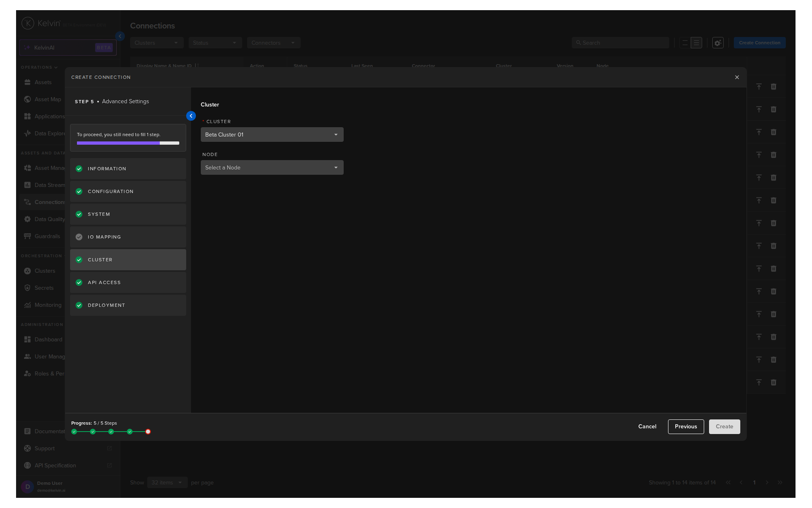Collapse the wizard steps panel with blue chevron
This screenshot has height=508, width=812.
click(191, 116)
